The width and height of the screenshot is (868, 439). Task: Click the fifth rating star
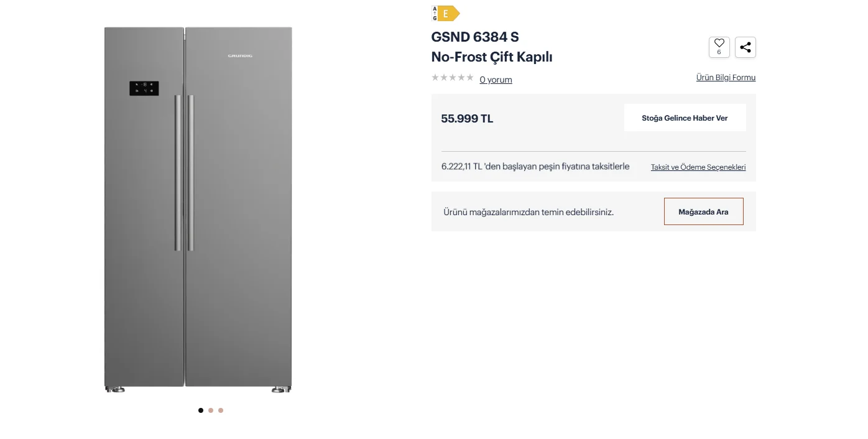point(470,78)
